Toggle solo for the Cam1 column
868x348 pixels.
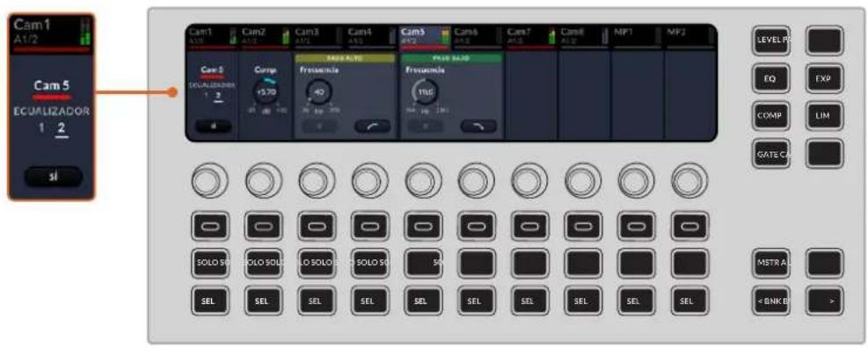pyautogui.click(x=210, y=264)
